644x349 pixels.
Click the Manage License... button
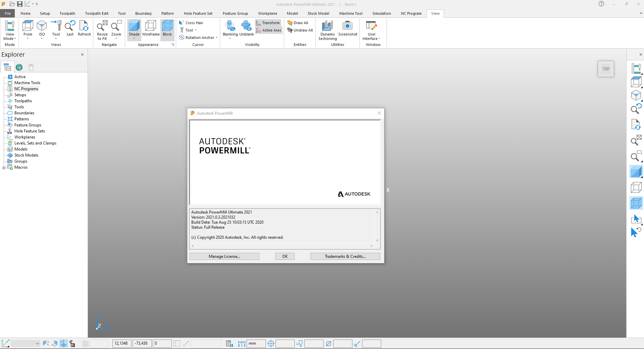pos(225,256)
